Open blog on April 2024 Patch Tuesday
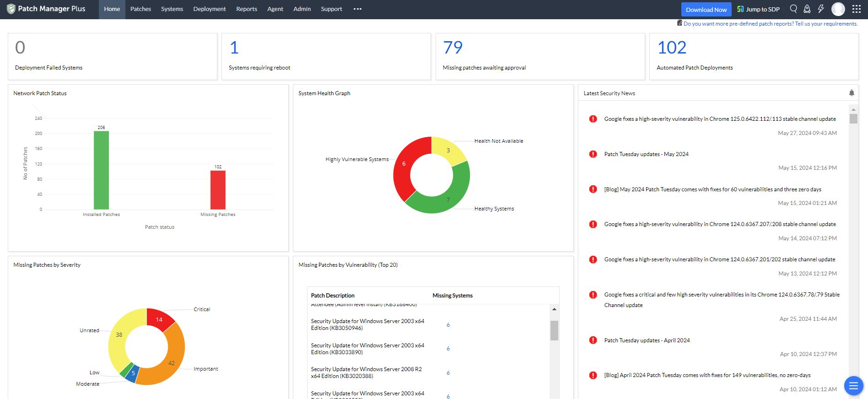This screenshot has width=868, height=399. (707, 375)
